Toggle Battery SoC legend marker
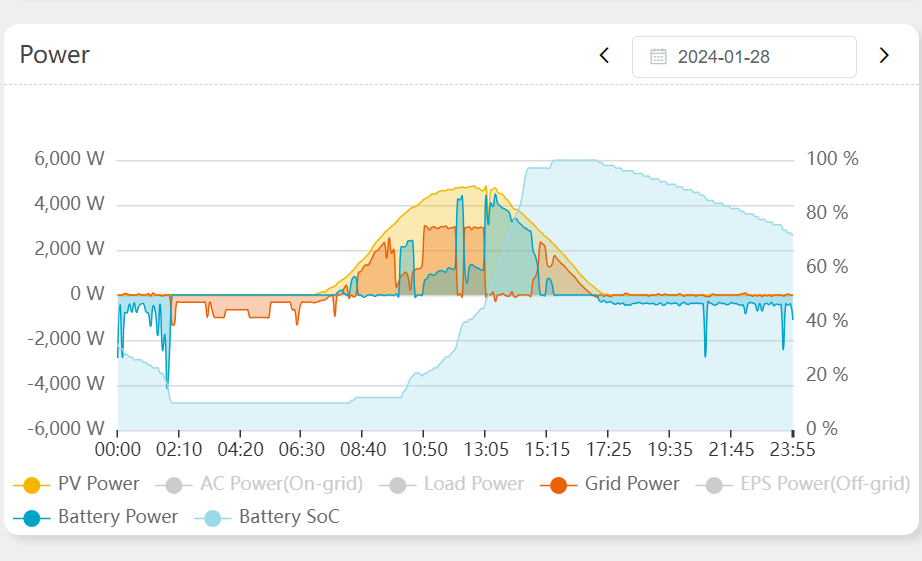922x561 pixels. [x=213, y=518]
